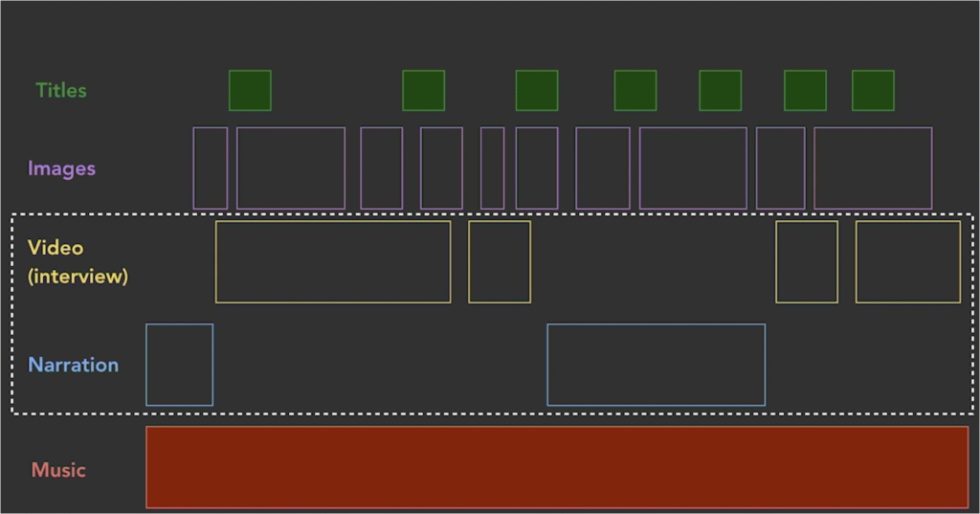Click the Video (interview) track label
The image size is (980, 514).
tap(78, 262)
